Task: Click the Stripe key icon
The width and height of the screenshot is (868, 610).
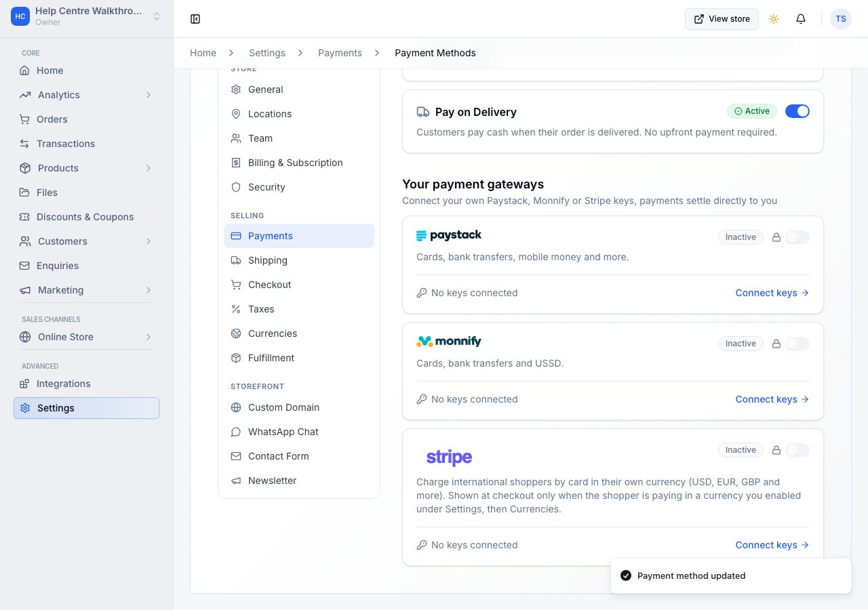Action: (422, 545)
